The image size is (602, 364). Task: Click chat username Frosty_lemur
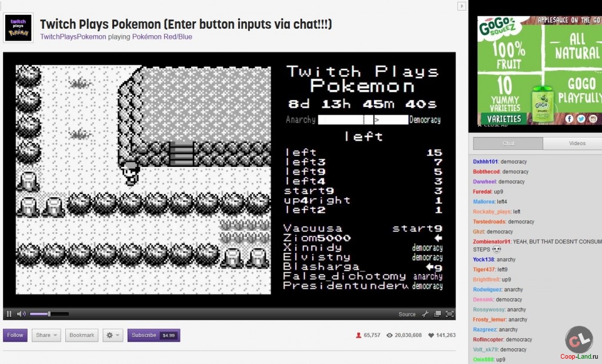pyautogui.click(x=490, y=319)
